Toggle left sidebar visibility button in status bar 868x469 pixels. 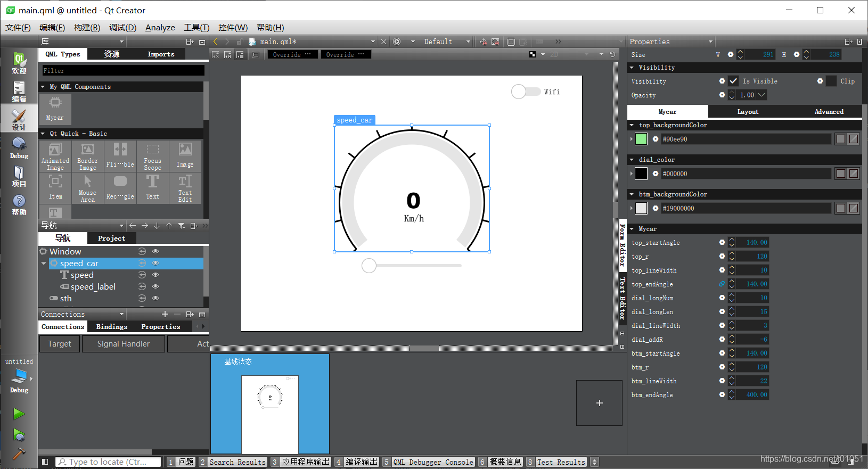tap(45, 462)
